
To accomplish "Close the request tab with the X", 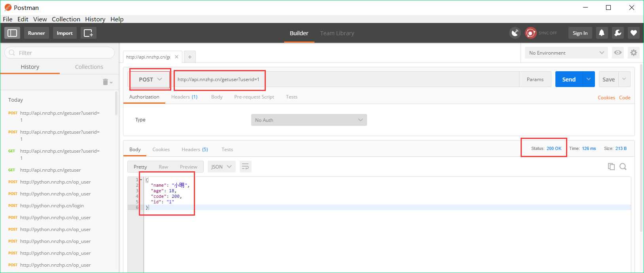I will [x=176, y=57].
